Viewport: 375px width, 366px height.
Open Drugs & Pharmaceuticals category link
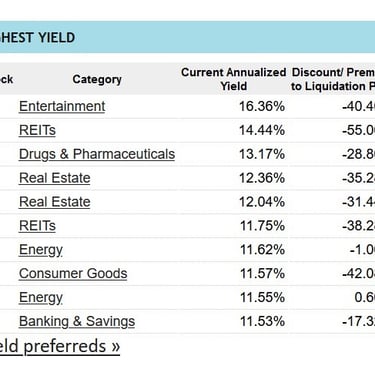click(x=97, y=154)
